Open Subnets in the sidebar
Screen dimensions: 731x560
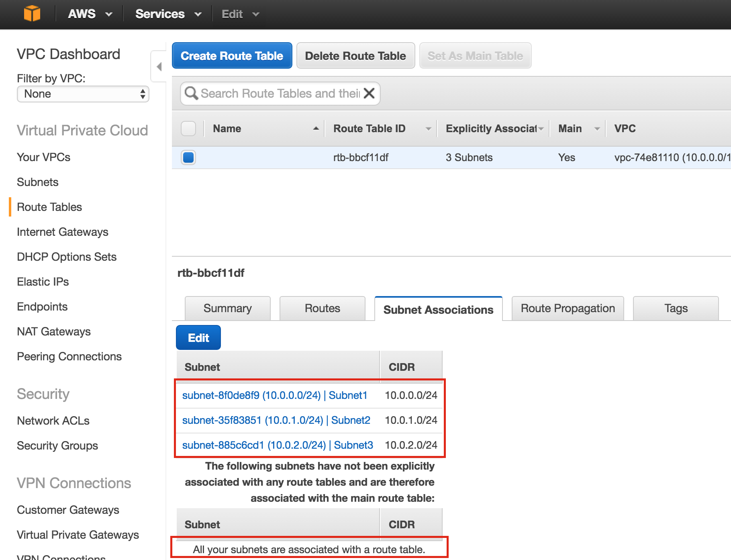coord(38,182)
